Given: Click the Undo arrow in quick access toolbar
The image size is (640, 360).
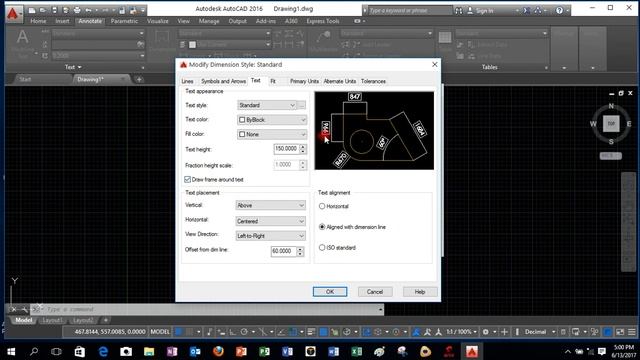Looking at the screenshot, I should pos(88,10).
